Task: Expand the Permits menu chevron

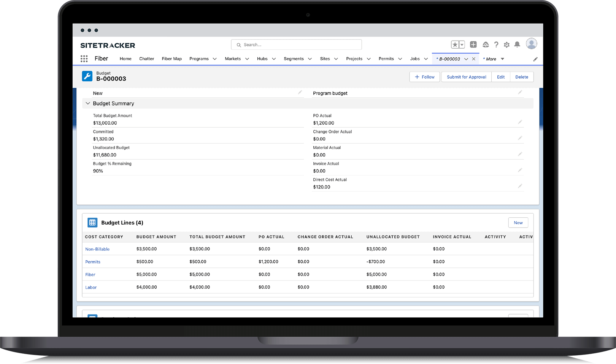Action: point(400,59)
